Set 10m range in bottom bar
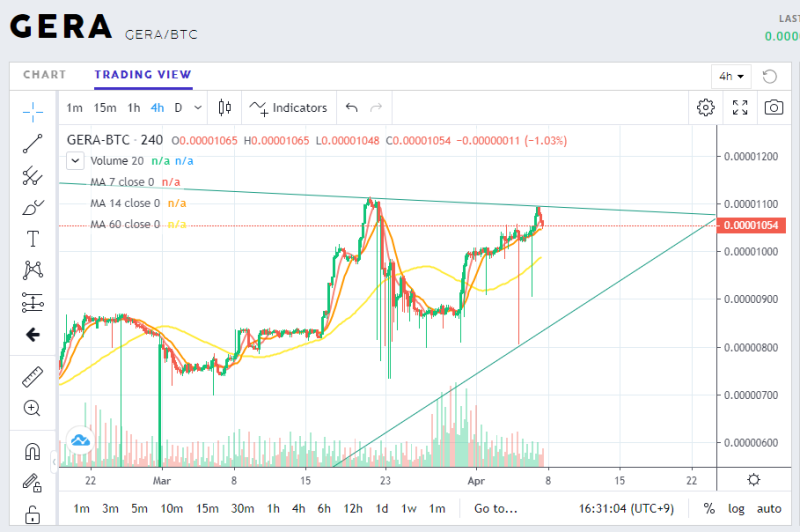The image size is (800, 532). coord(172,509)
